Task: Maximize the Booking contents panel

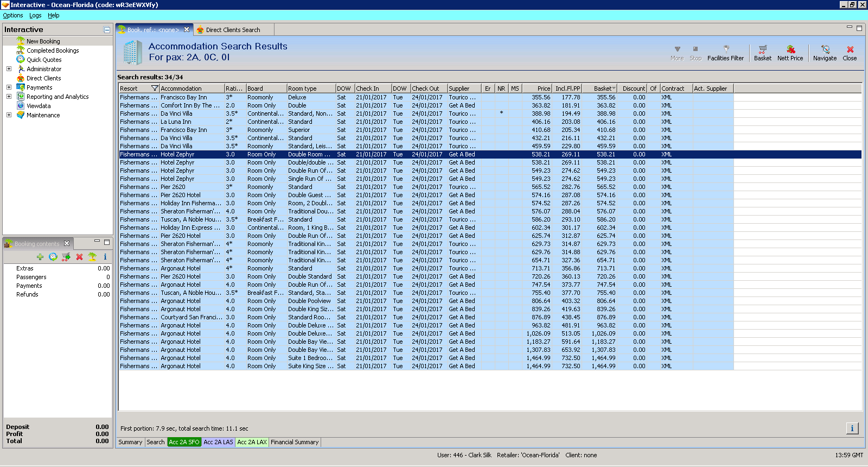Action: click(x=107, y=242)
